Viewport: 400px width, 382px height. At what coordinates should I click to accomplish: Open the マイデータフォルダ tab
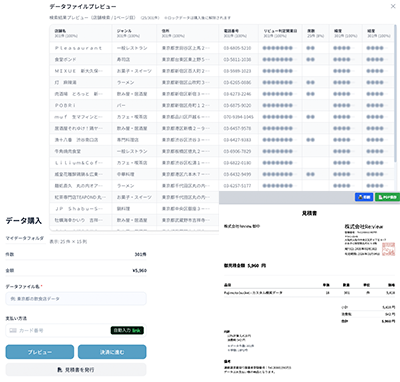(x=25, y=238)
